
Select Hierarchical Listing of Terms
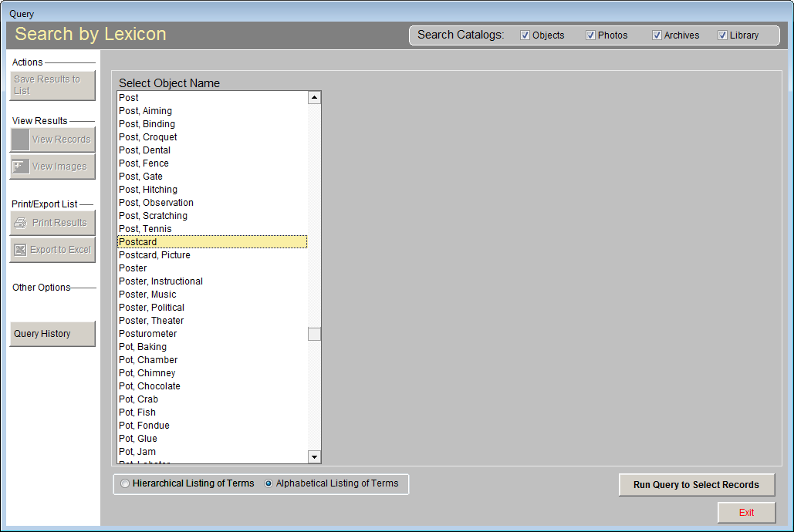coord(125,483)
